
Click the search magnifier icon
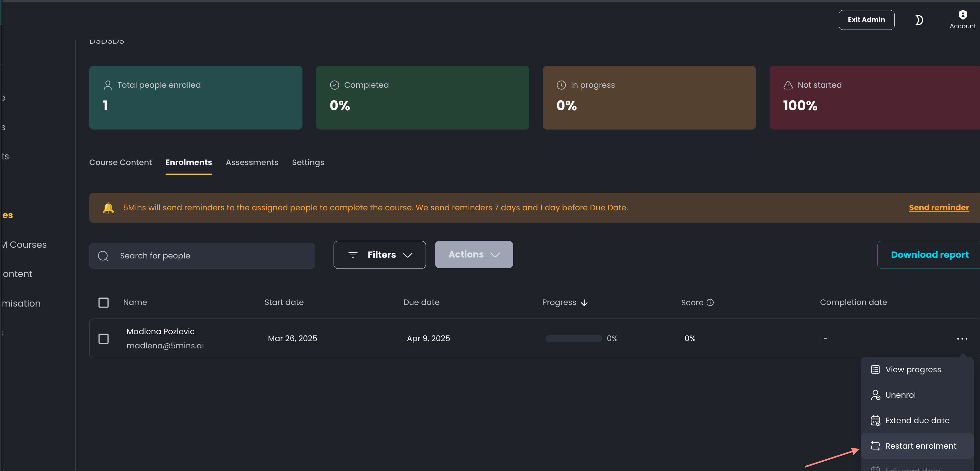103,256
